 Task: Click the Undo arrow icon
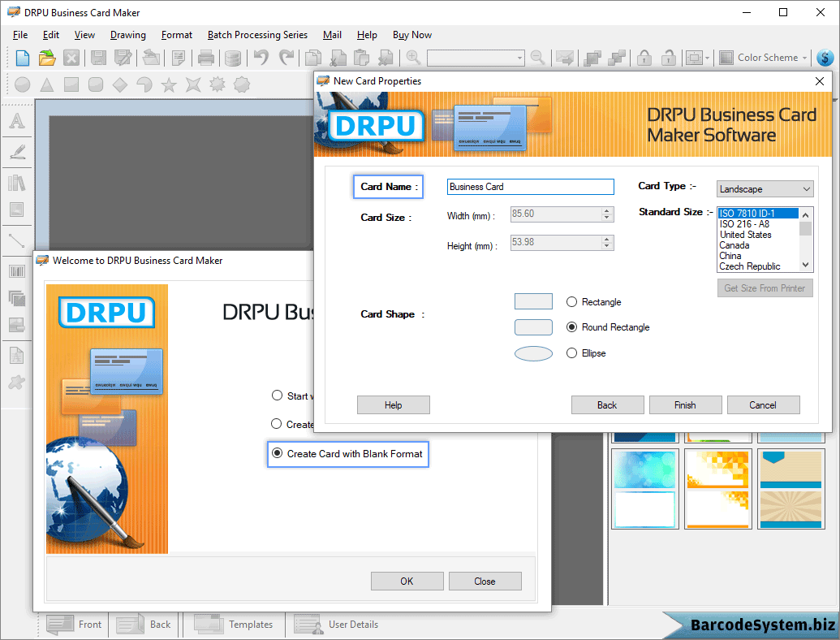[x=261, y=57]
